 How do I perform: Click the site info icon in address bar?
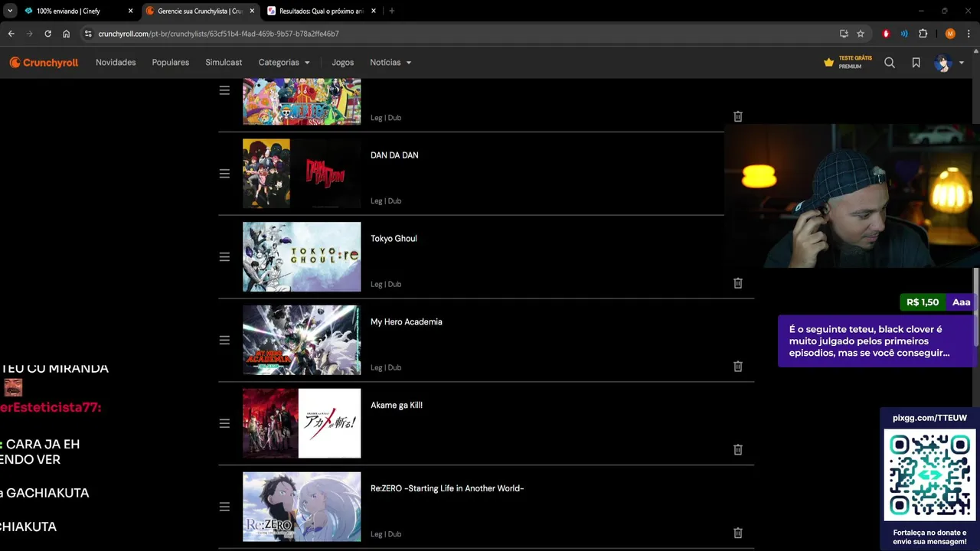(88, 34)
